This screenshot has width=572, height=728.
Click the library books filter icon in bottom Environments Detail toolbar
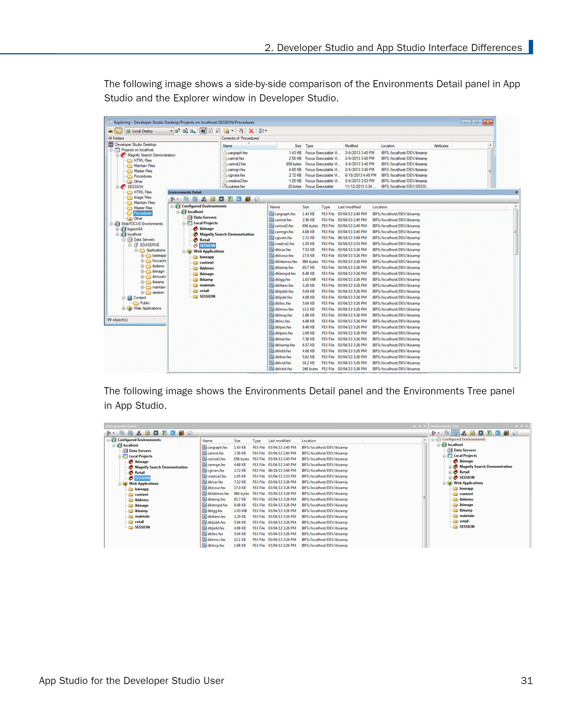pos(181,433)
